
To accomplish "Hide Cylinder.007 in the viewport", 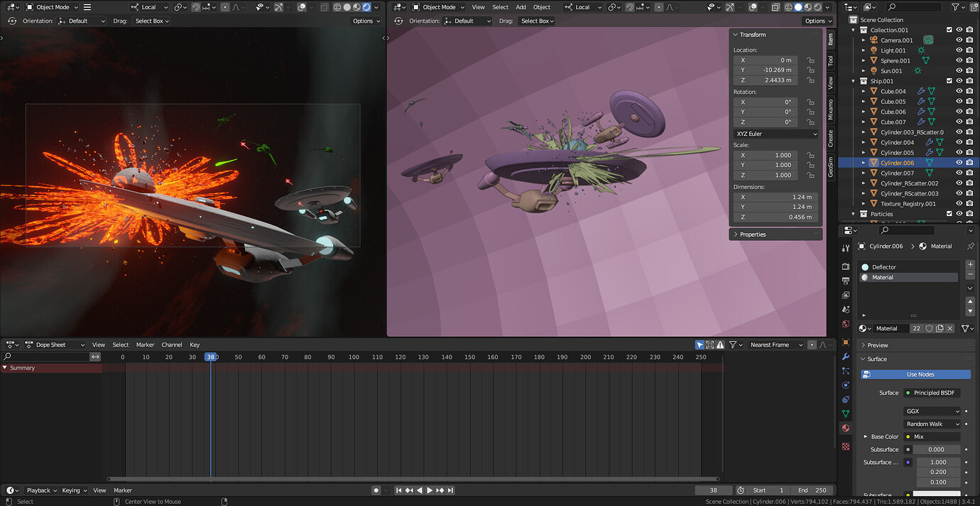I will point(959,173).
